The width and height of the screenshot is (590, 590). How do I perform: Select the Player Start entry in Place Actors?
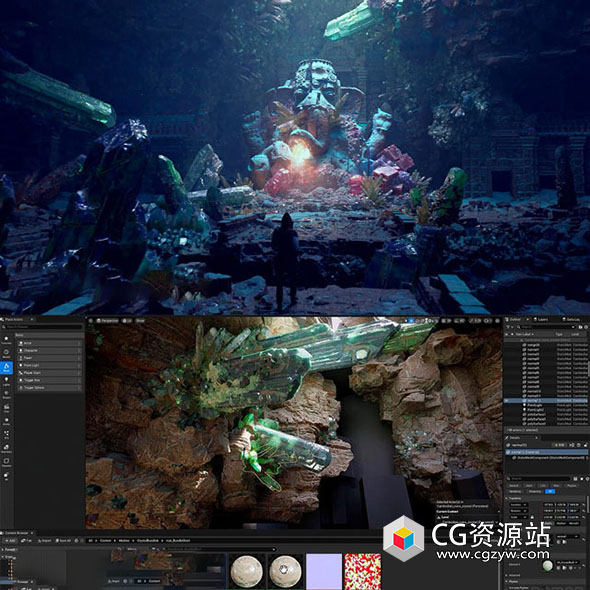tap(50, 373)
